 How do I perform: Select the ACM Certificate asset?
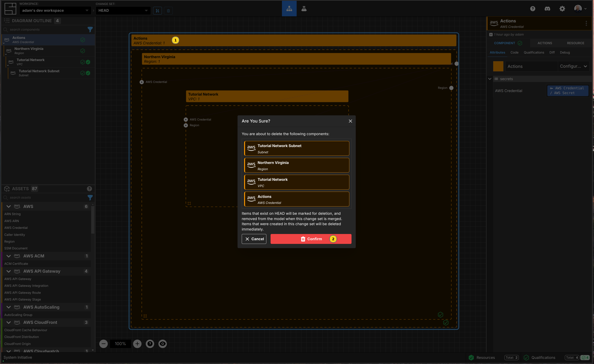click(x=16, y=264)
